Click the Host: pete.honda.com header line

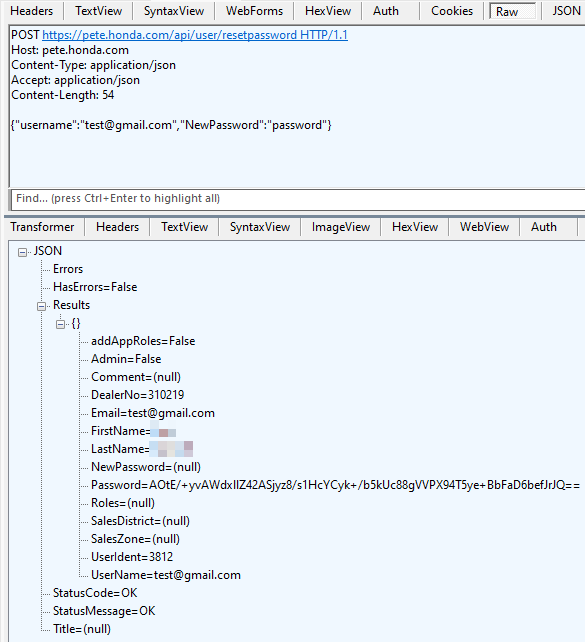[70, 50]
